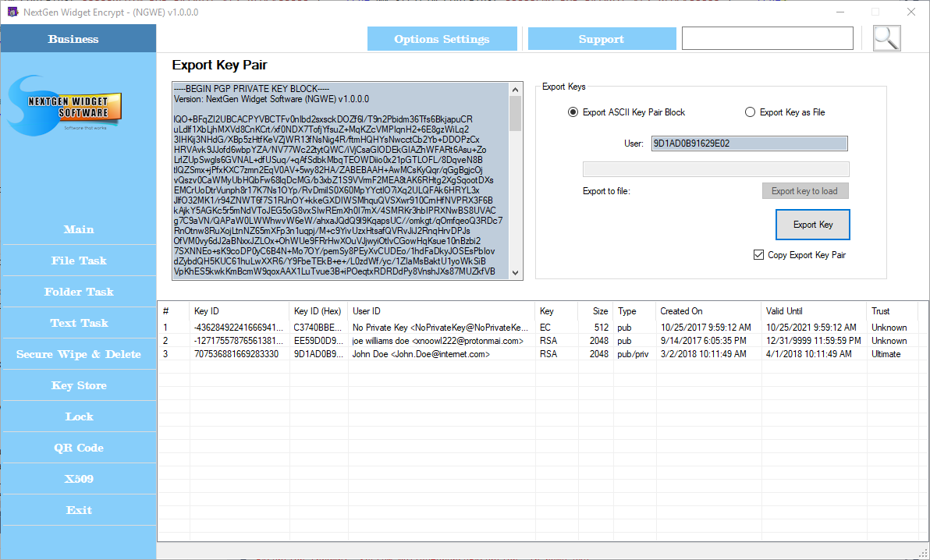The width and height of the screenshot is (930, 560).
Task: Click the key block scrollbar thumb
Action: (516, 113)
